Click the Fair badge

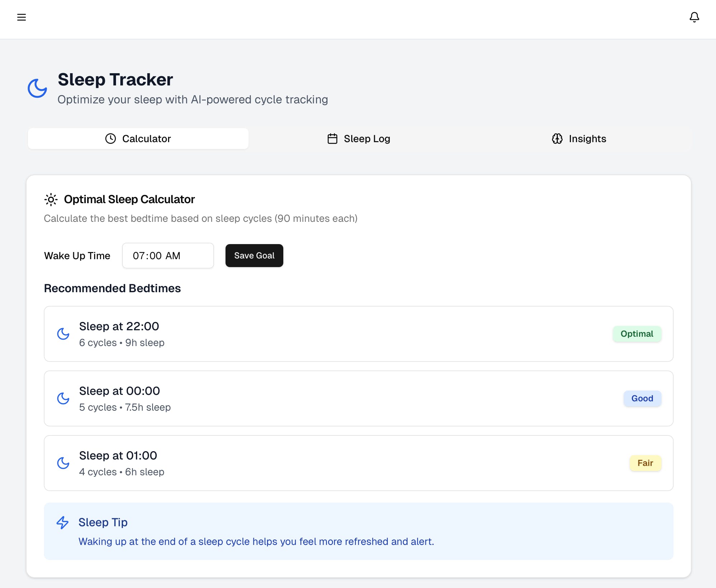click(x=645, y=463)
